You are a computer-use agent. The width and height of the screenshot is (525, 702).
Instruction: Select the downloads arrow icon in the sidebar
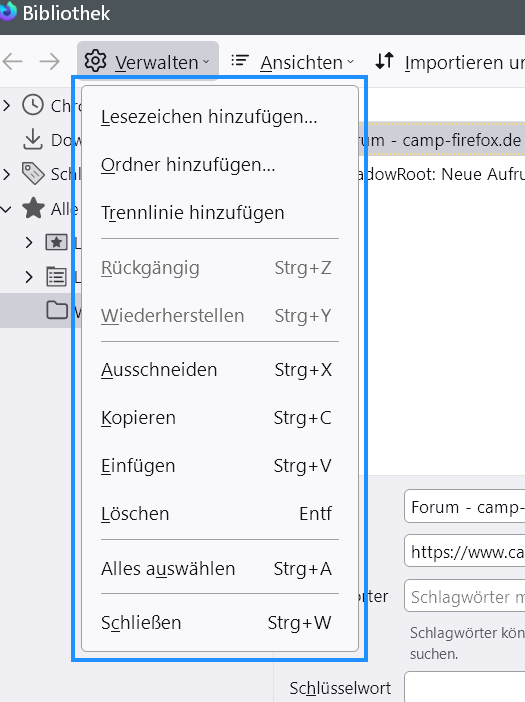pyautogui.click(x=33, y=139)
